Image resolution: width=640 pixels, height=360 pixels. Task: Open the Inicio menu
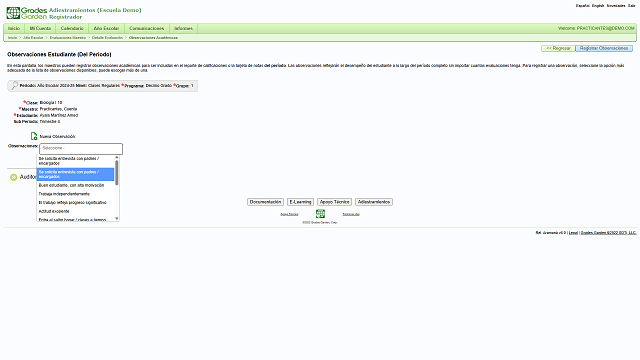coord(14,28)
